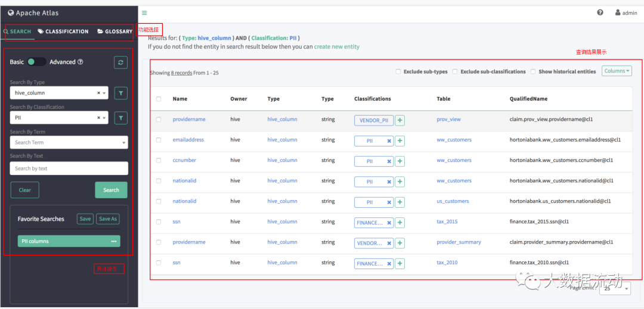Open PII columns favorite search options
Screen dimensions: 644x309
(113, 241)
